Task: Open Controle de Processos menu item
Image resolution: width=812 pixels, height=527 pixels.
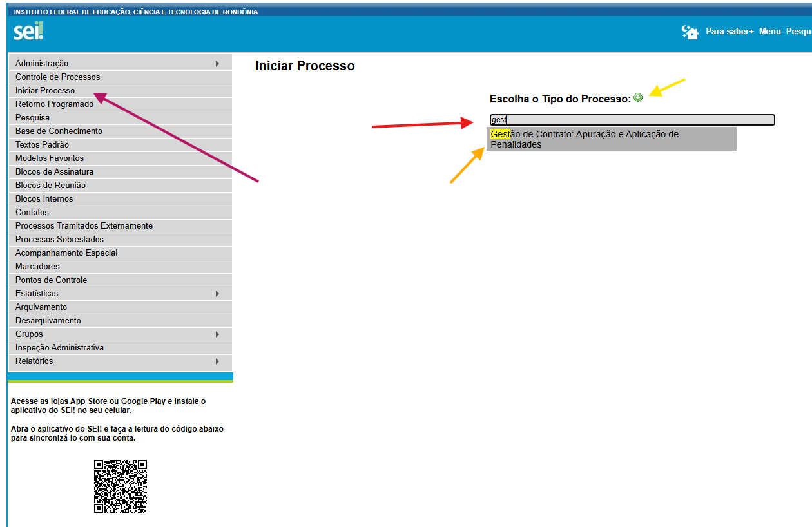Action: coord(58,77)
